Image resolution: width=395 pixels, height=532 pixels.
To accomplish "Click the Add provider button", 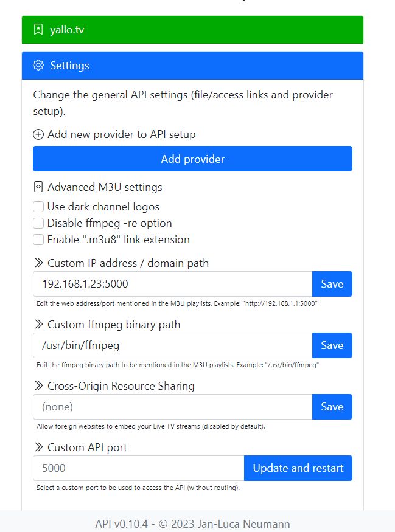I will click(x=192, y=159).
